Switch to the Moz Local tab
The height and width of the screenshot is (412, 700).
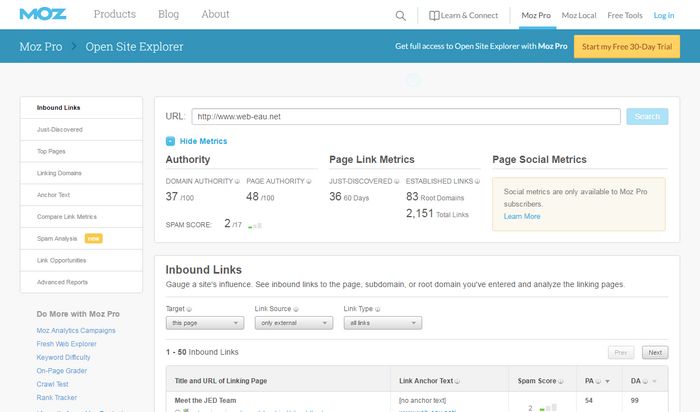coord(579,16)
